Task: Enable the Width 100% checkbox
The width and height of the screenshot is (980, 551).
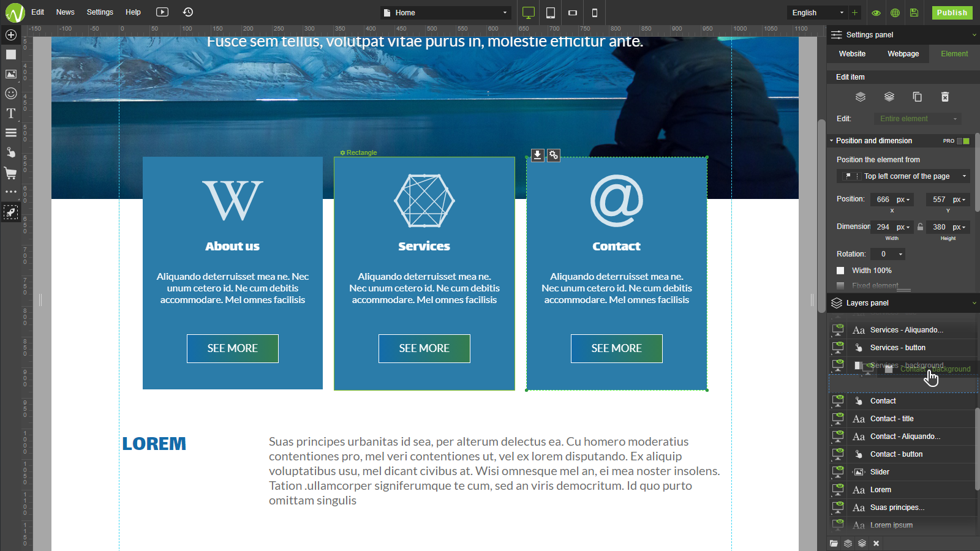Action: [840, 270]
